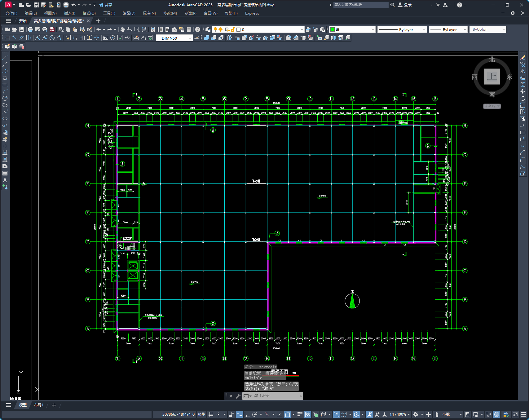Screen dimensions: 529x420
Task: Toggle object snap in status bar
Action: coord(287,414)
